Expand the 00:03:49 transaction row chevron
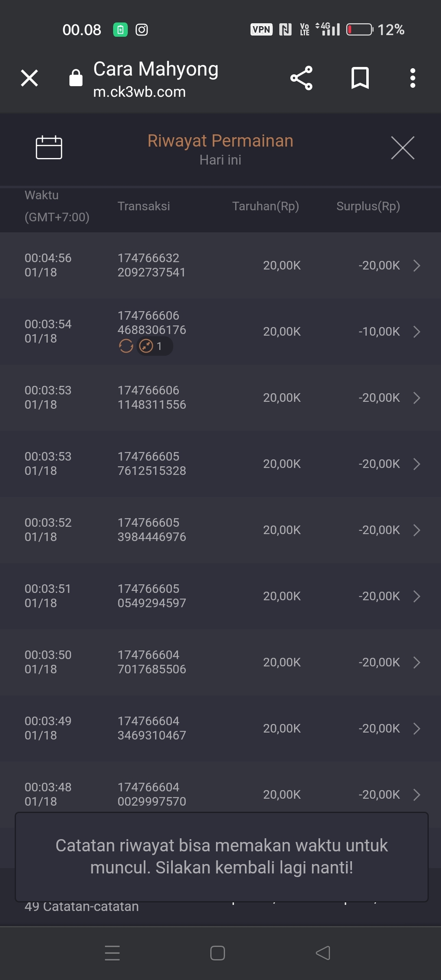This screenshot has width=441, height=980. pyautogui.click(x=416, y=728)
